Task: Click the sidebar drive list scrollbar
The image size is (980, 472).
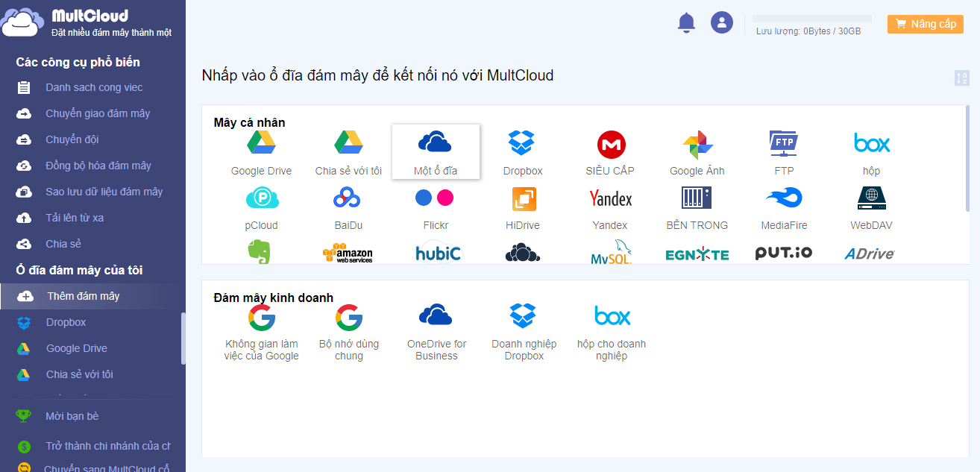Action: tap(183, 338)
